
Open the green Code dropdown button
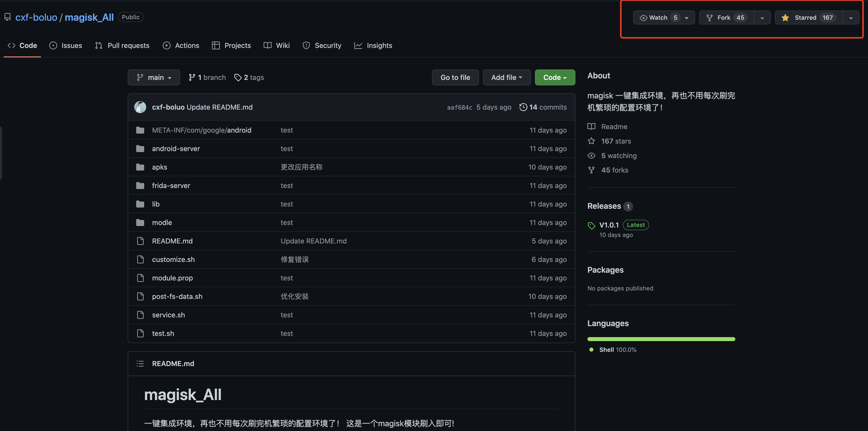555,77
